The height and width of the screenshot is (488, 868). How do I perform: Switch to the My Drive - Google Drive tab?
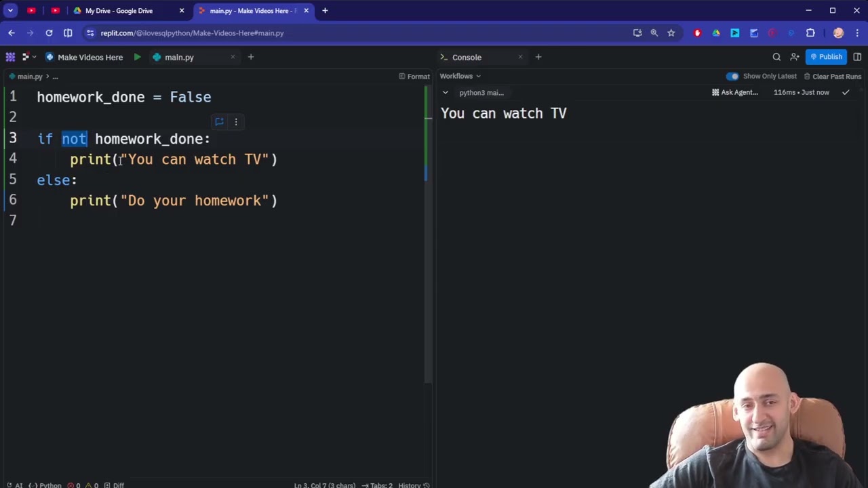(x=129, y=11)
